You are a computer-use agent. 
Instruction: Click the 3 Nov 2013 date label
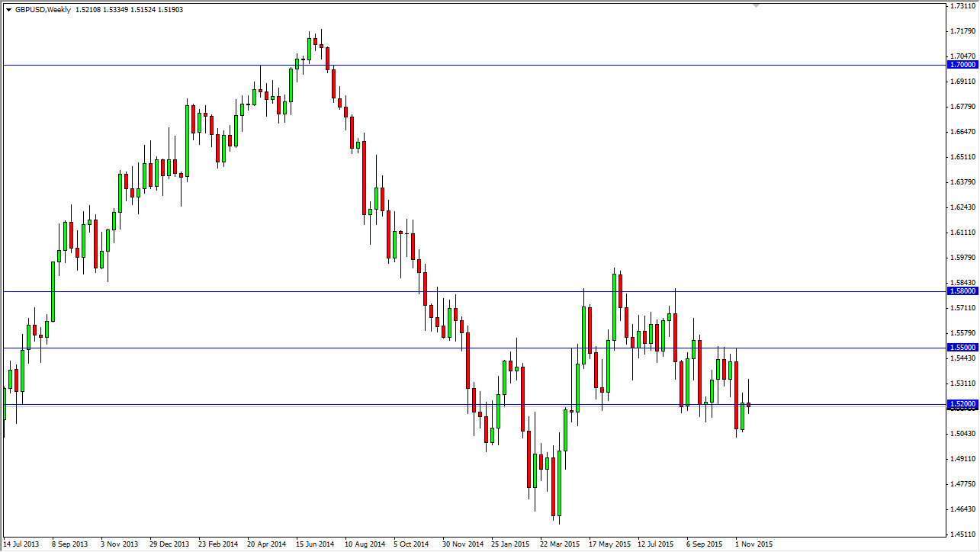tap(119, 544)
